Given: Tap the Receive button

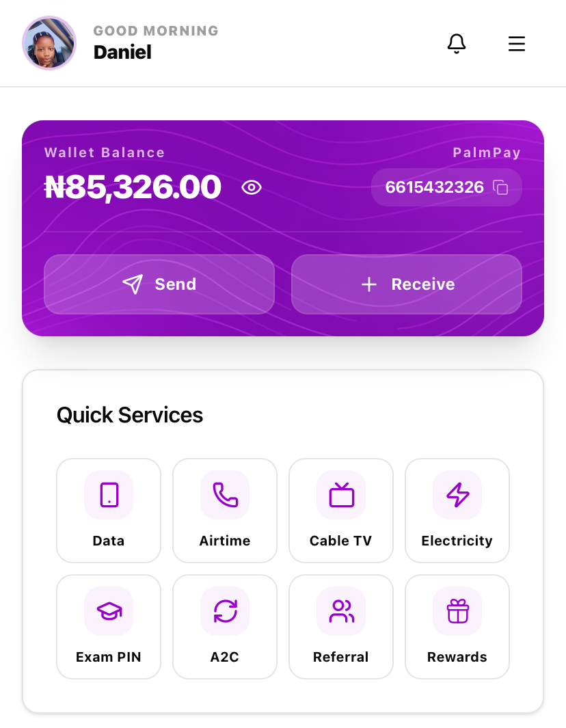Looking at the screenshot, I should coord(407,284).
